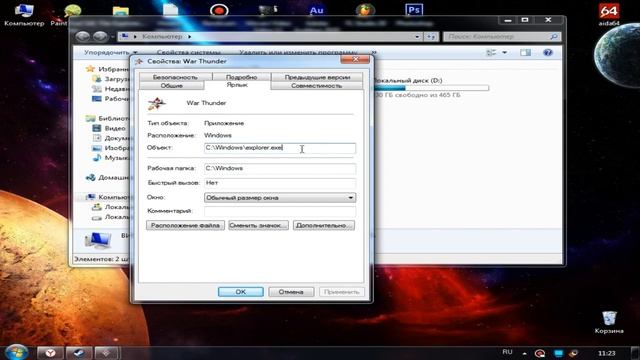Open the address bar history dropdown
640x360 pixels.
(x=417, y=37)
